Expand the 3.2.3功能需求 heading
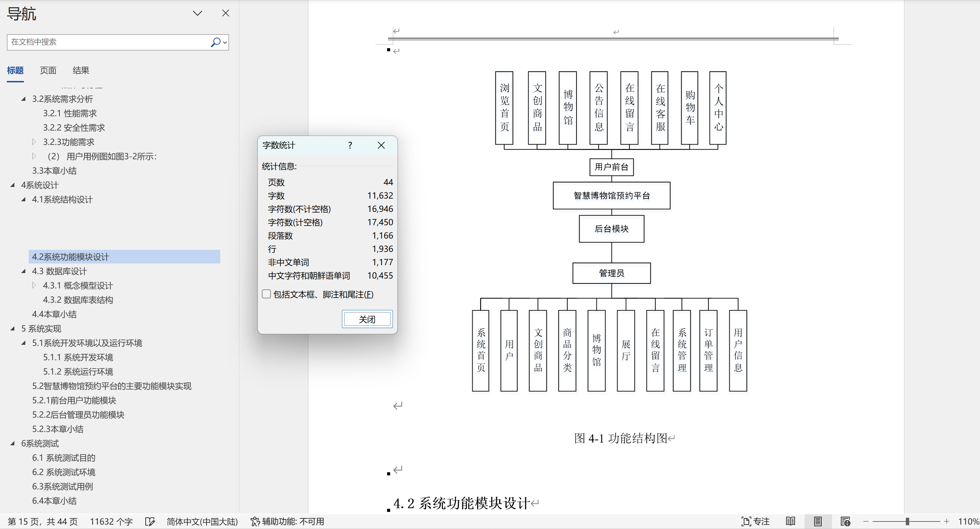Screen dimensions: 980x529 [x=34, y=142]
